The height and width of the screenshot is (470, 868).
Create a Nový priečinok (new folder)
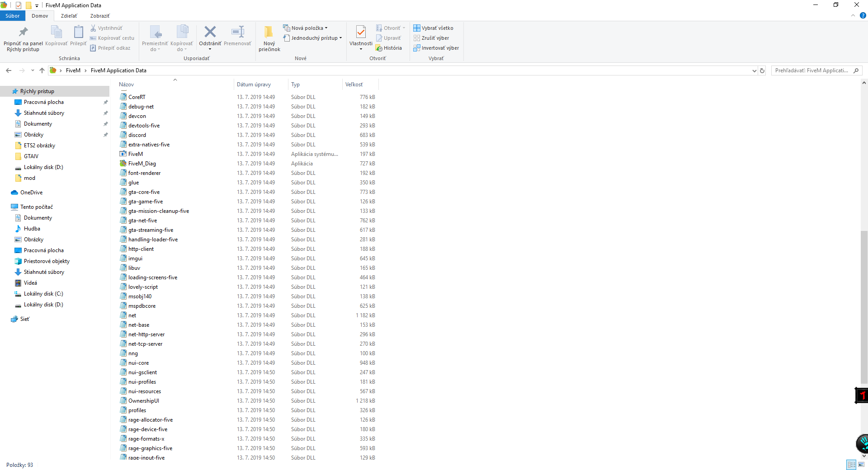269,38
